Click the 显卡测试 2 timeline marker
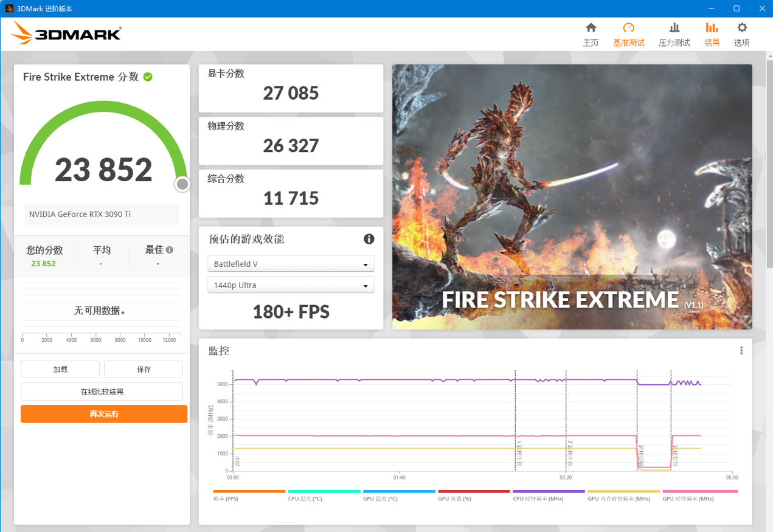 570,454
